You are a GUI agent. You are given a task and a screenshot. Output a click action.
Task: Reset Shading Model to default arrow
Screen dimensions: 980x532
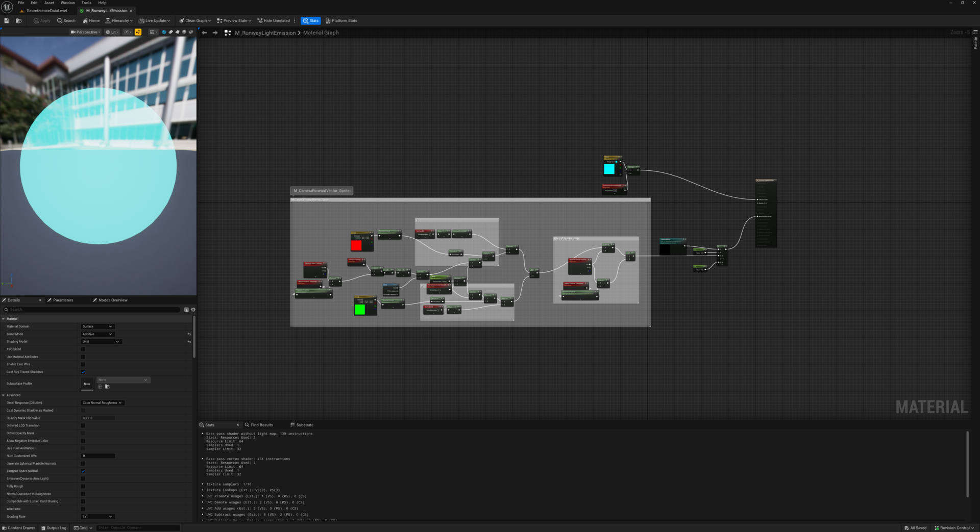point(189,342)
